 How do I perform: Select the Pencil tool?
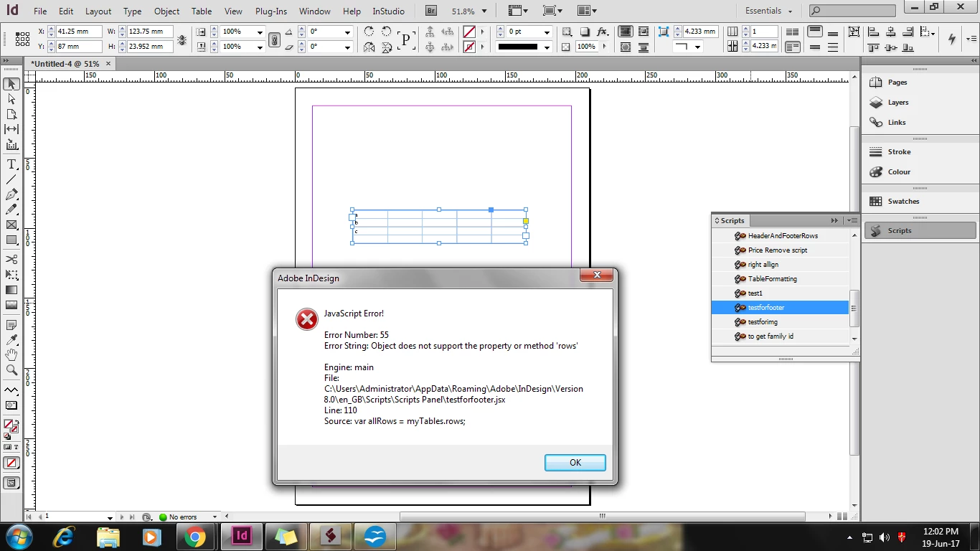point(11,209)
